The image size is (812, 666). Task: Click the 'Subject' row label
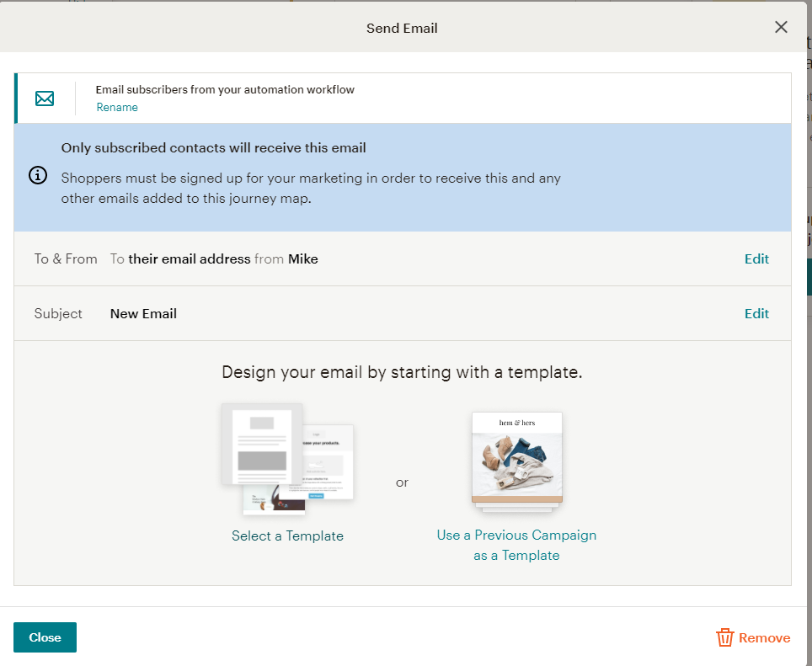(58, 313)
